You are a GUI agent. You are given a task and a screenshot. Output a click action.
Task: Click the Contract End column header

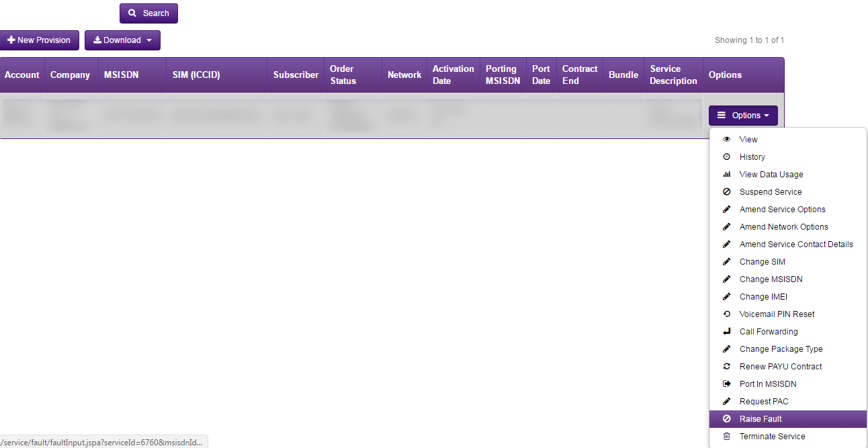pos(580,75)
